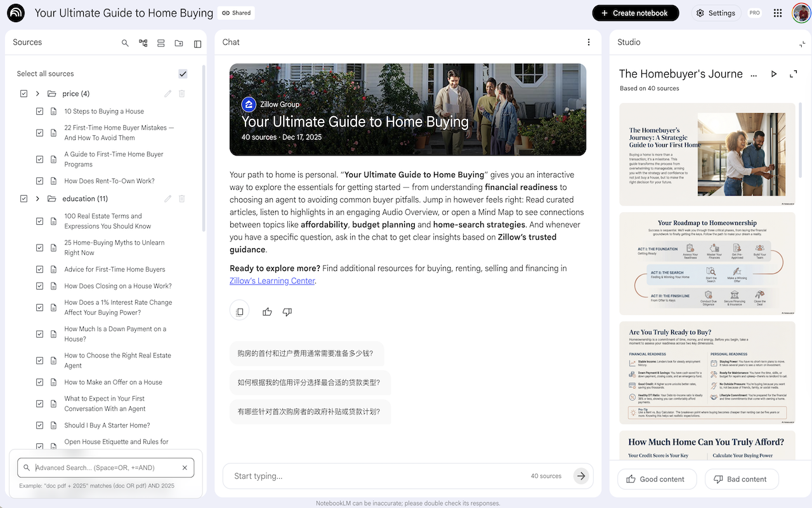The height and width of the screenshot is (508, 812).
Task: Toggle the Select all sources checkbox
Action: click(x=183, y=74)
